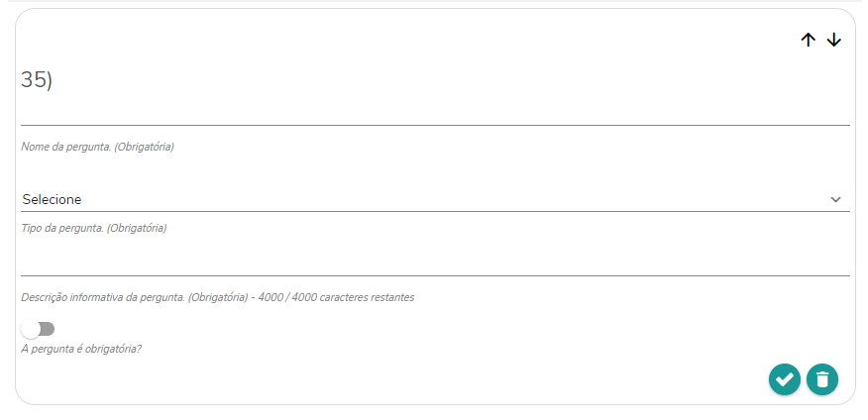The width and height of the screenshot is (868, 420).
Task: Focus the question name input field
Action: tap(434, 111)
